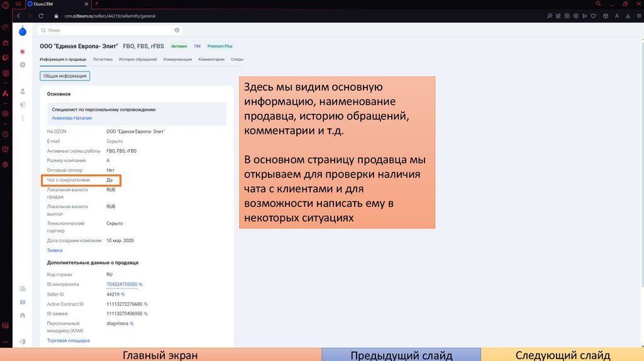Go to Следующий слайд

pyautogui.click(x=563, y=355)
